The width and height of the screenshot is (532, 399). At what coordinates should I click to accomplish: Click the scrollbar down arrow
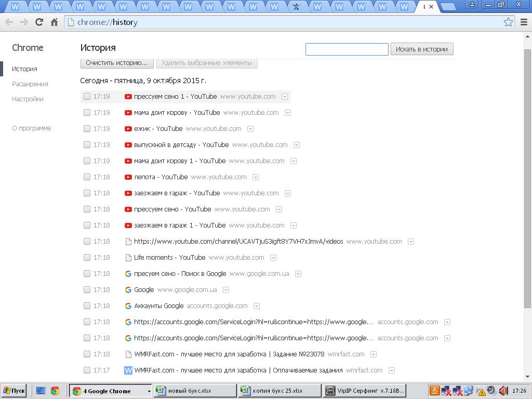527,377
